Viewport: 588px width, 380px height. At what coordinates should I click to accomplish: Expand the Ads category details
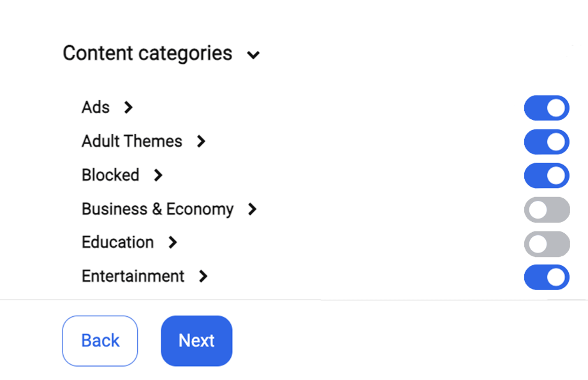pos(128,108)
